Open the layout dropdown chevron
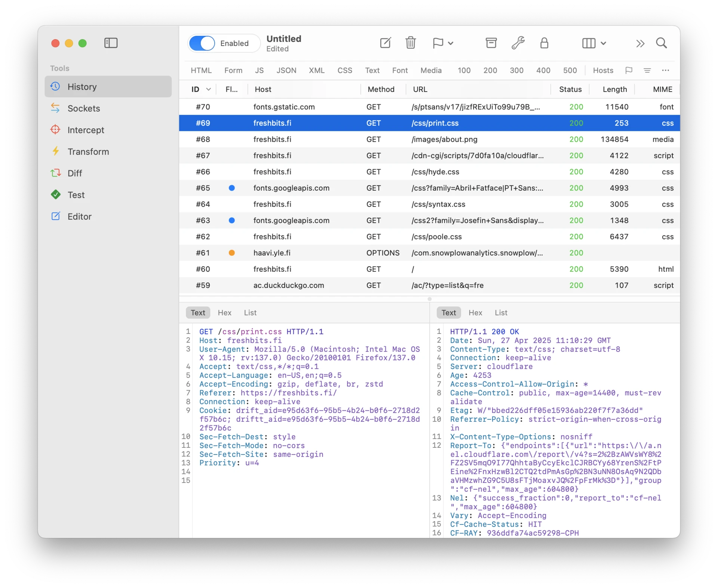The image size is (718, 588). click(603, 43)
